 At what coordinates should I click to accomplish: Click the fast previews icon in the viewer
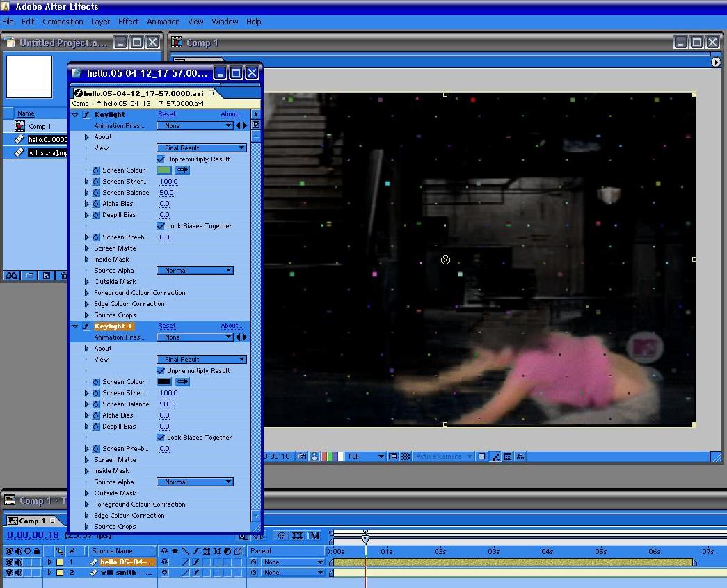495,456
